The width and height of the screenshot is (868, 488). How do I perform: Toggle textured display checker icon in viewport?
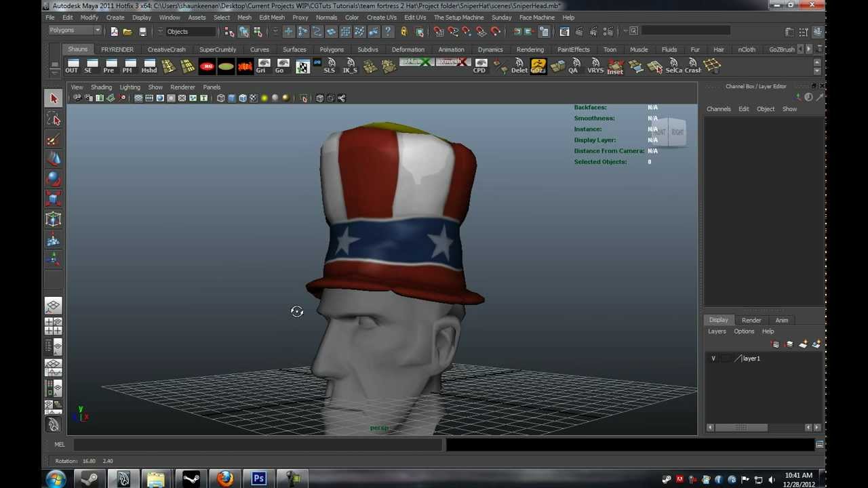click(x=253, y=98)
